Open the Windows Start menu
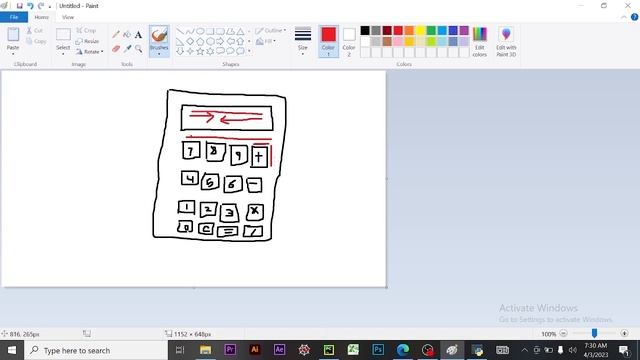640x360 pixels. (x=12, y=350)
